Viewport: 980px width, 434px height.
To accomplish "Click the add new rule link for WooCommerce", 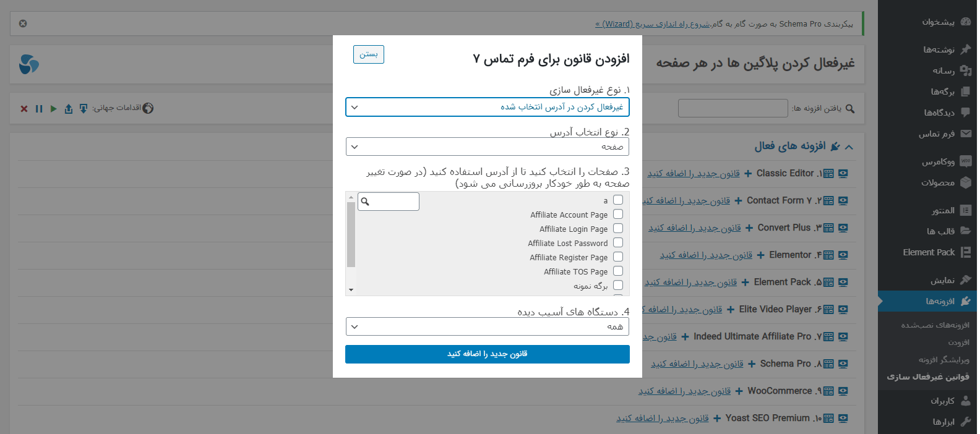I will click(684, 391).
